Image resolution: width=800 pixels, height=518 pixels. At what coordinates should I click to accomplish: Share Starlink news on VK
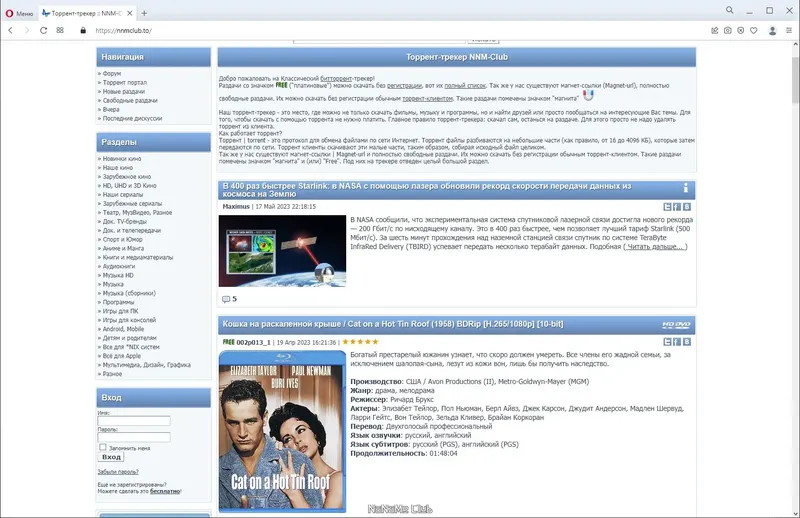687,207
